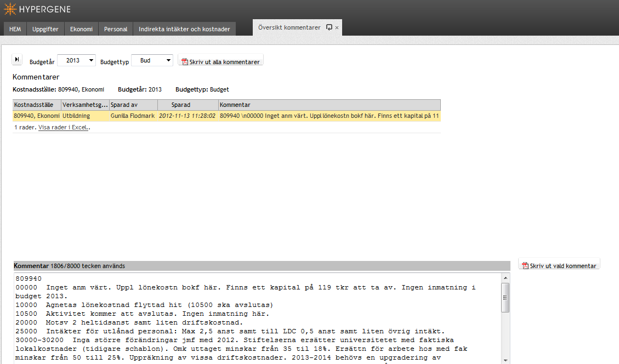Select the Översikt kommentarer tab

[x=289, y=27]
